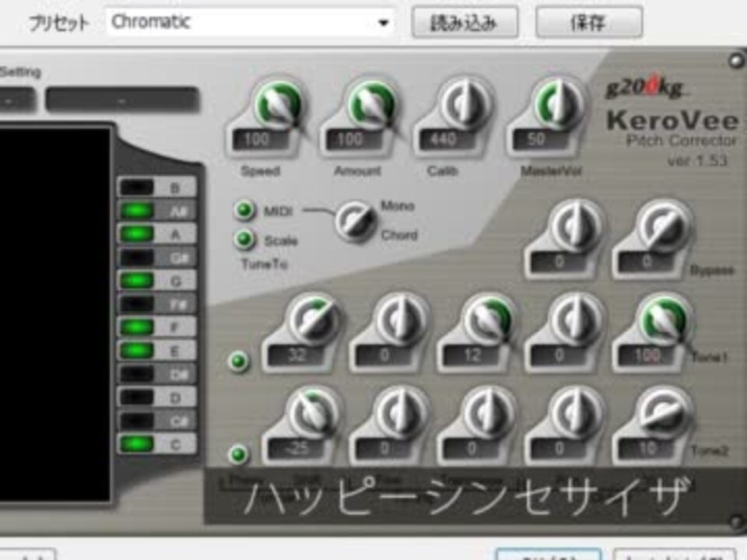Screen dimensions: 747x560
Task: Click the Mono/Chord selector knob
Action: click(x=355, y=220)
